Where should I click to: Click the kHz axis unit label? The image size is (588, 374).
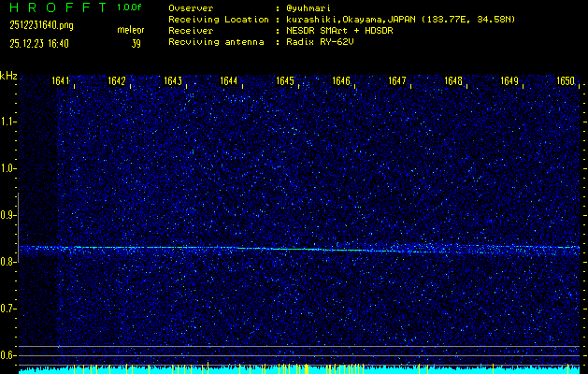(x=8, y=76)
